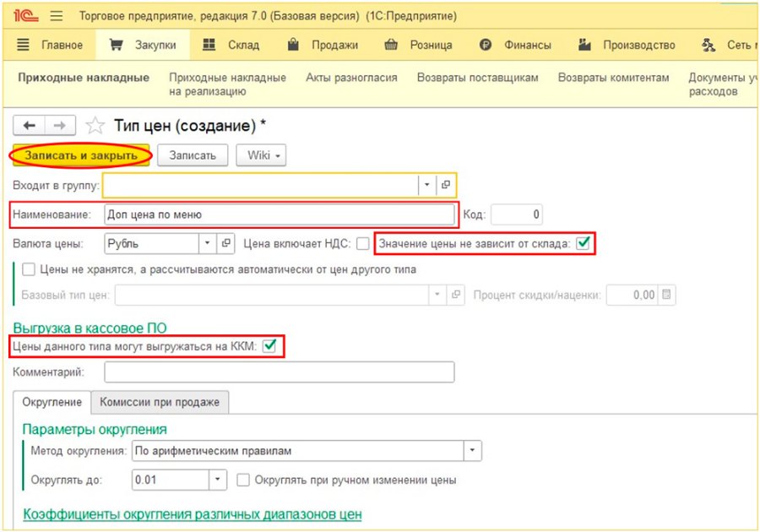
Task: Uncheck prices can be exported to ККМ
Action: pyautogui.click(x=269, y=346)
